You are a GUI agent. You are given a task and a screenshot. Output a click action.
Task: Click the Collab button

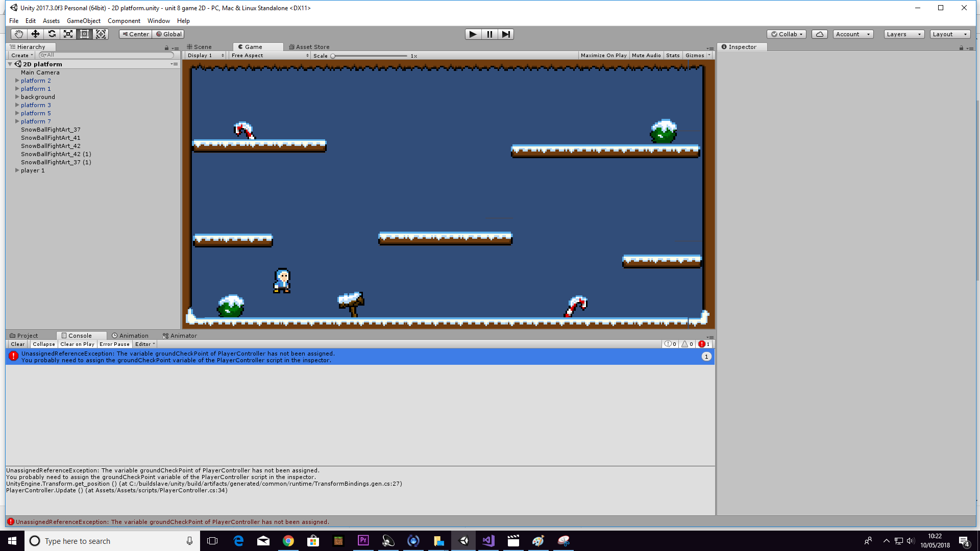787,34
